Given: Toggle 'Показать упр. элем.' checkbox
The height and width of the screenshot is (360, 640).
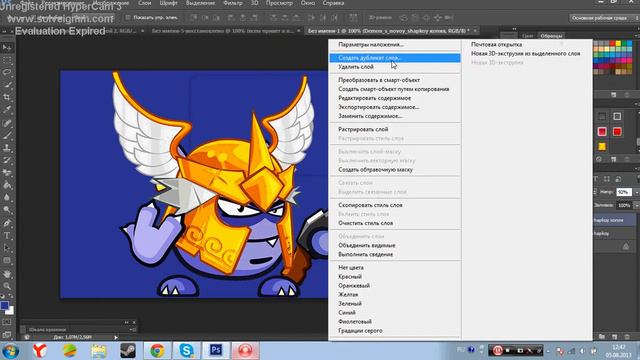Looking at the screenshot, I should (128, 18).
